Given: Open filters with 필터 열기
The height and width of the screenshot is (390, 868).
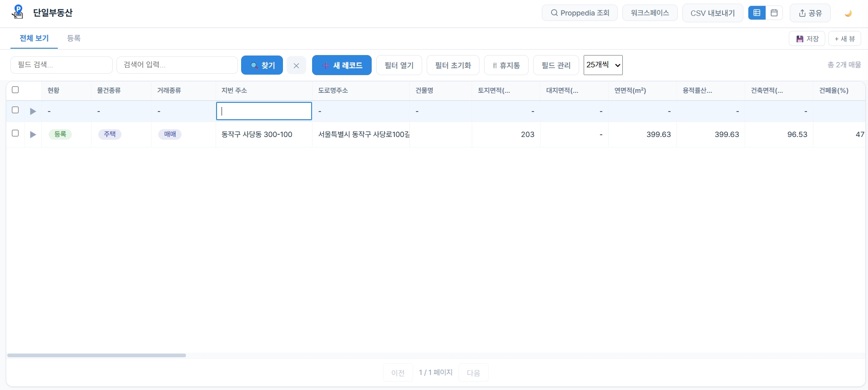Looking at the screenshot, I should click(x=399, y=65).
